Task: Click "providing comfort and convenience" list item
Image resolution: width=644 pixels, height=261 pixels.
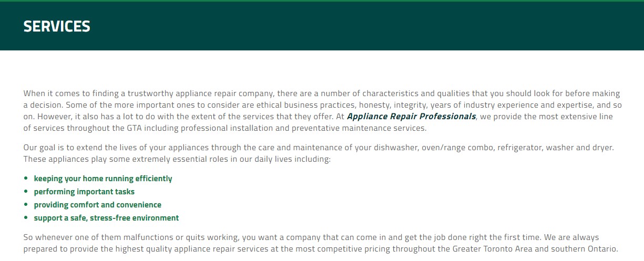Action: [x=98, y=205]
